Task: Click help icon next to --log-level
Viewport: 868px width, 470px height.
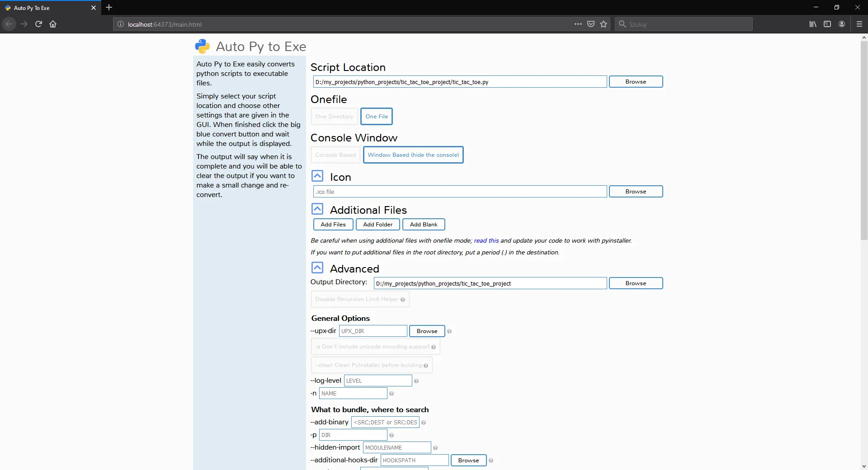Action: coord(416,381)
